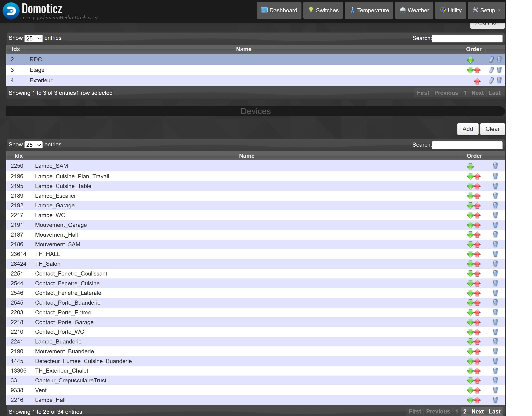Open the Weather tab
The image size is (532, 416).
[414, 10]
